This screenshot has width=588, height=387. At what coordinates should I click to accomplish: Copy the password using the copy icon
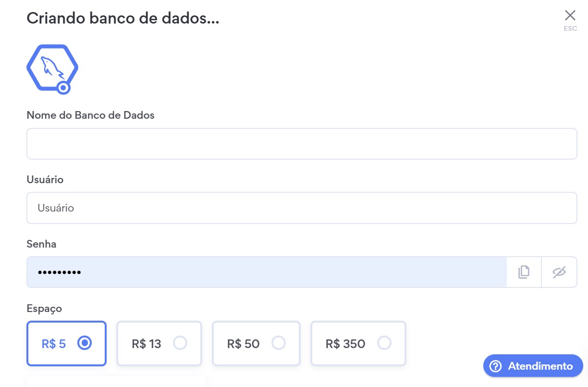coord(524,272)
